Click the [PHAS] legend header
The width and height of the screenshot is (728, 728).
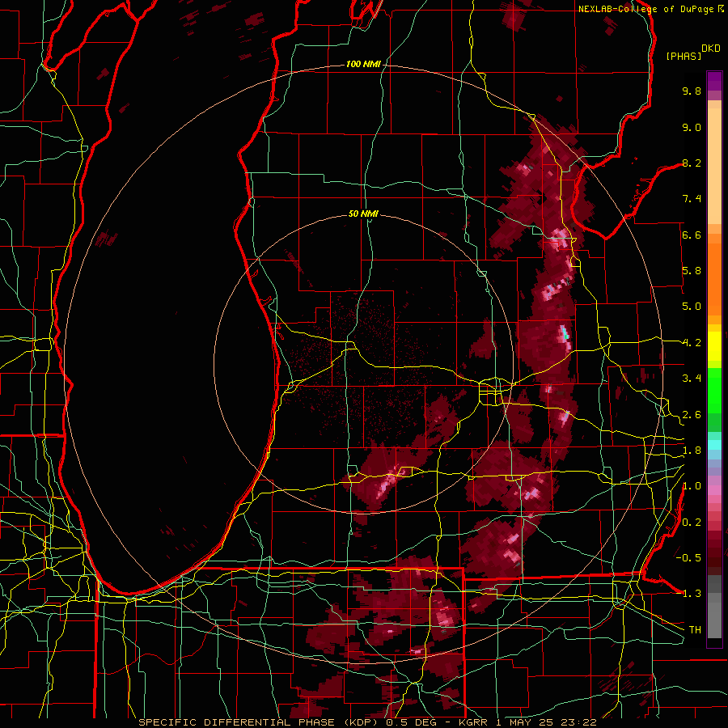point(684,57)
